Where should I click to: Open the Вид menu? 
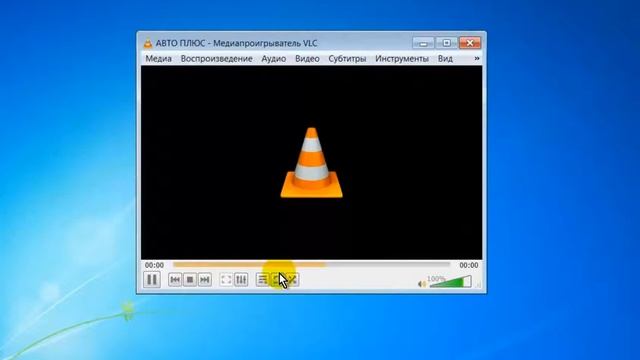click(445, 58)
